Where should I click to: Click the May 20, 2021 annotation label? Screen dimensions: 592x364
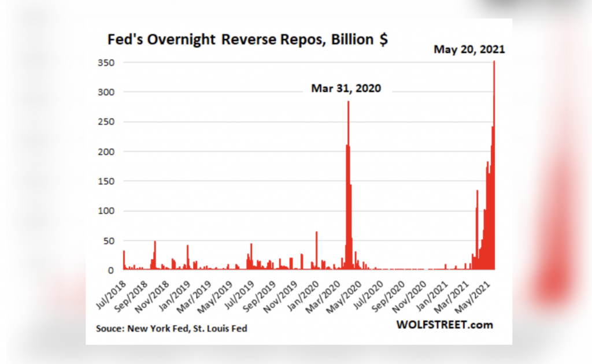(469, 50)
